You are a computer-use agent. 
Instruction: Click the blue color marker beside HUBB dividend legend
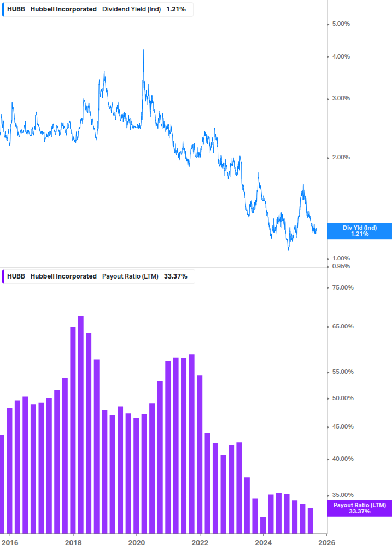pos(3,9)
